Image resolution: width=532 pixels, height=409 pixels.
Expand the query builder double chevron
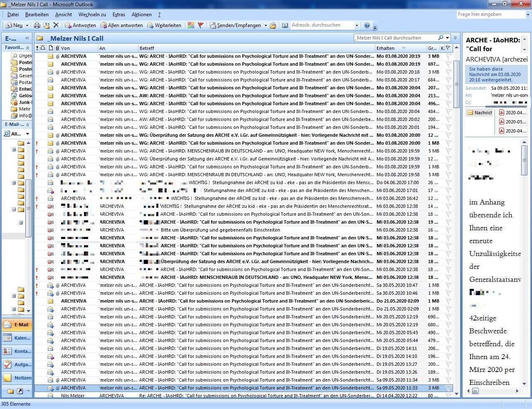455,37
